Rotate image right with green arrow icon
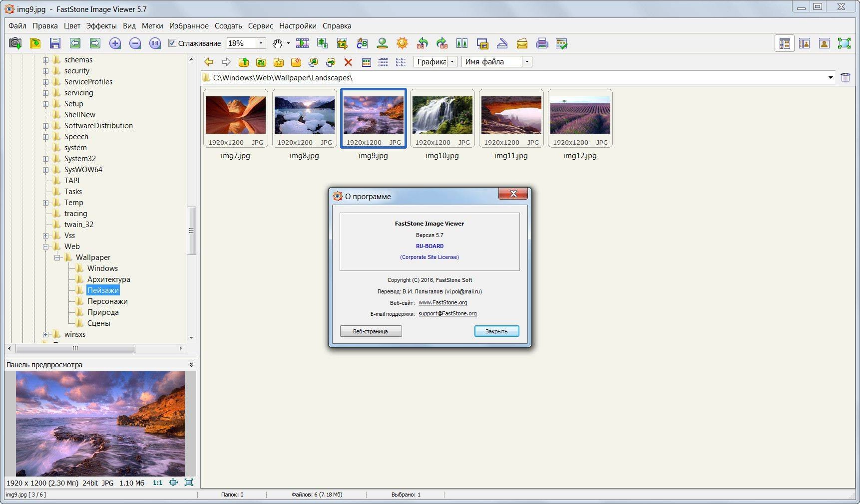This screenshot has width=860, height=504. pyautogui.click(x=442, y=43)
